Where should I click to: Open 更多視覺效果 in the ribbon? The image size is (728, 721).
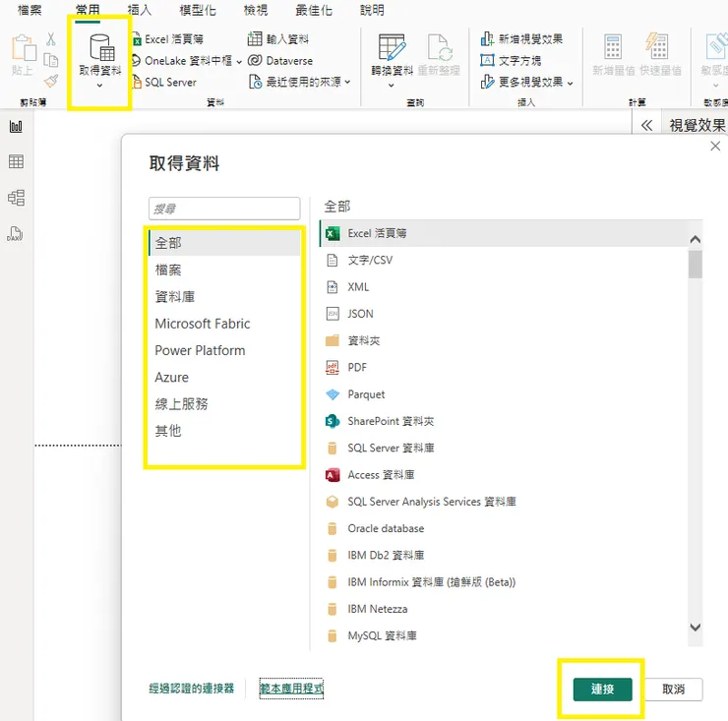tap(527, 83)
